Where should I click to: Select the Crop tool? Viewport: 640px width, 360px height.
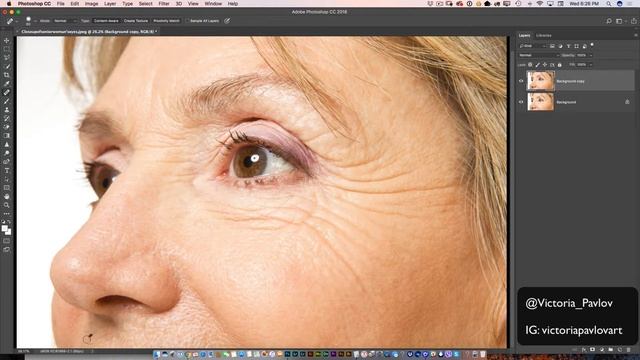[7, 75]
